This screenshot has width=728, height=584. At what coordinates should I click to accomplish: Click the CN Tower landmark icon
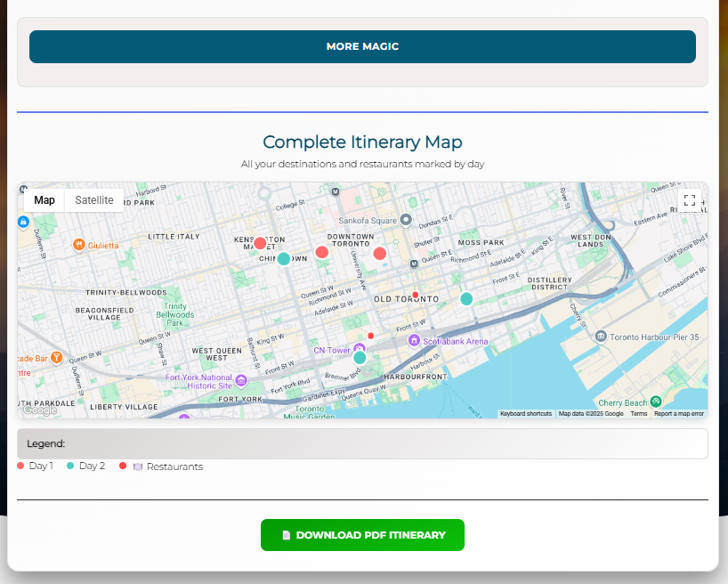point(360,348)
